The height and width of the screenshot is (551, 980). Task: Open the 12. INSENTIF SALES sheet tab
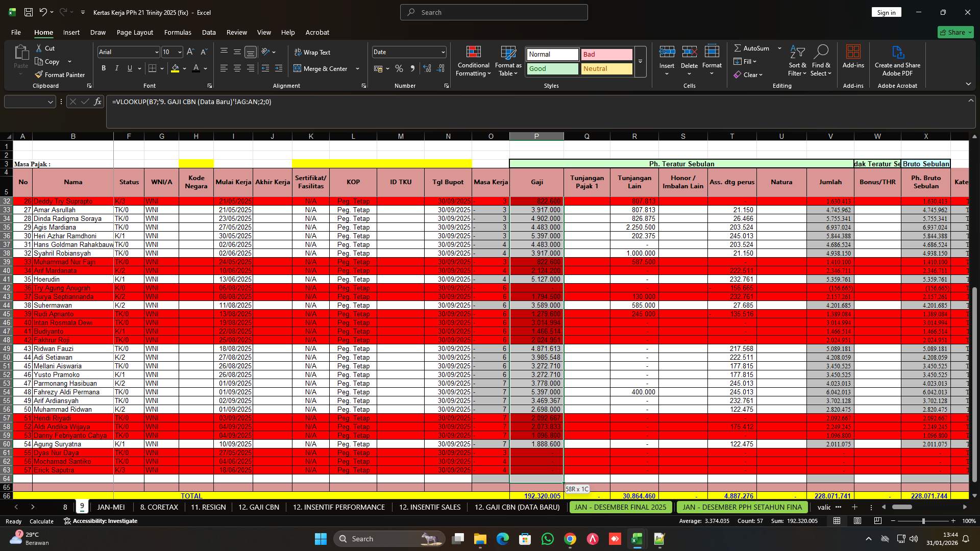429,507
